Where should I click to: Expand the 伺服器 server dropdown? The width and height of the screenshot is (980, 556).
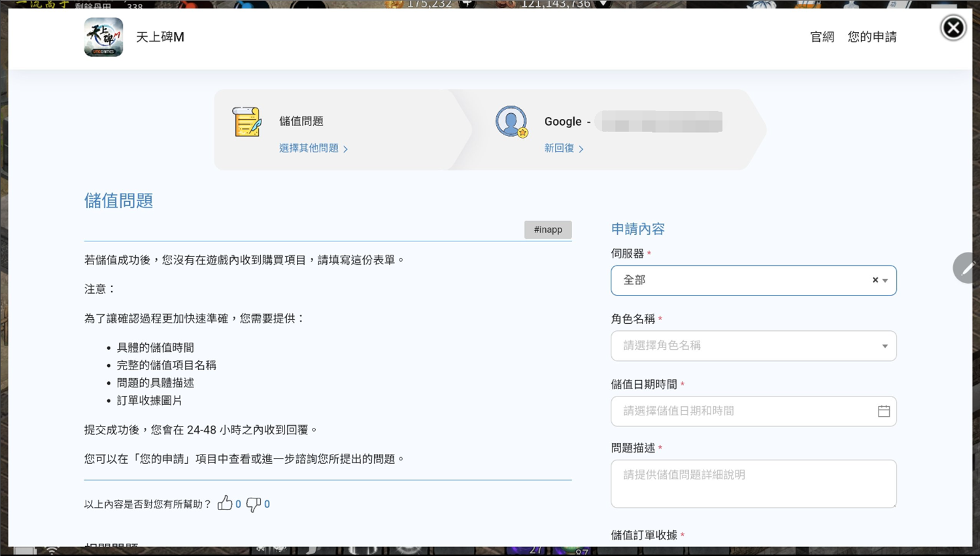pyautogui.click(x=885, y=281)
